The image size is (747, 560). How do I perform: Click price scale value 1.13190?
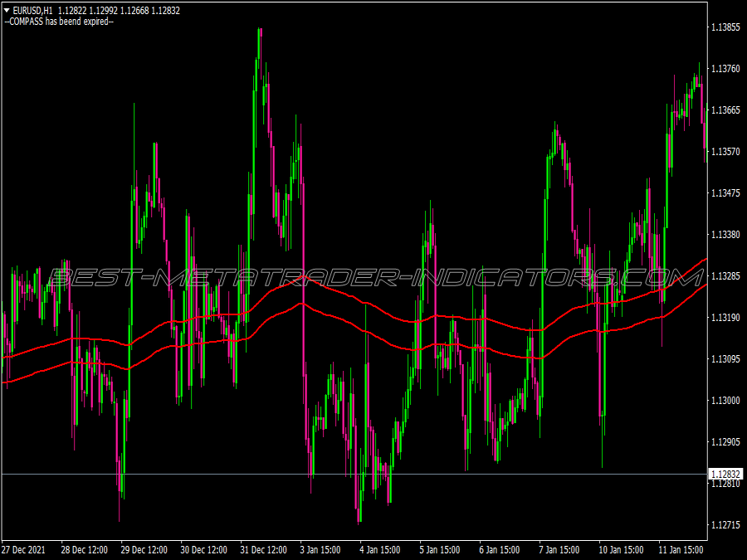(725, 318)
